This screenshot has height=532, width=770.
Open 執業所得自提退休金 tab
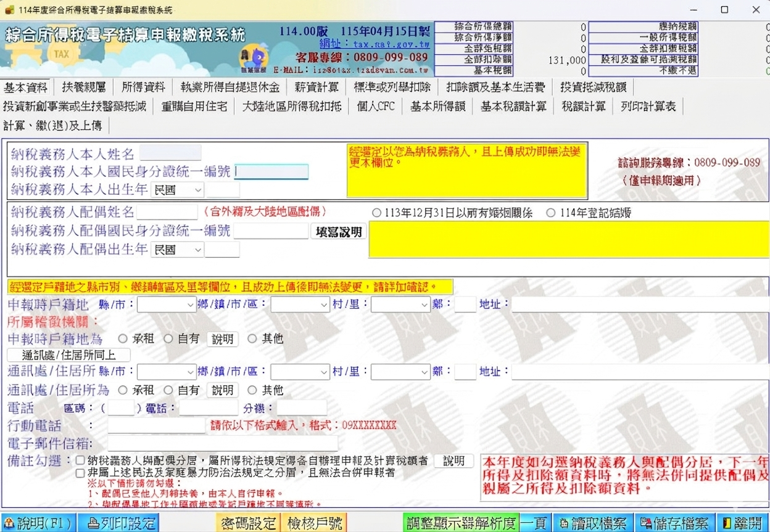click(230, 87)
